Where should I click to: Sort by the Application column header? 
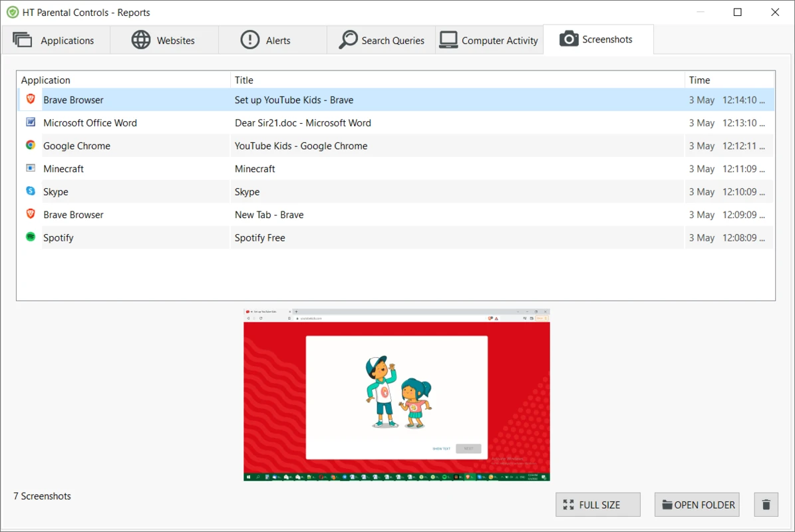tap(124, 80)
